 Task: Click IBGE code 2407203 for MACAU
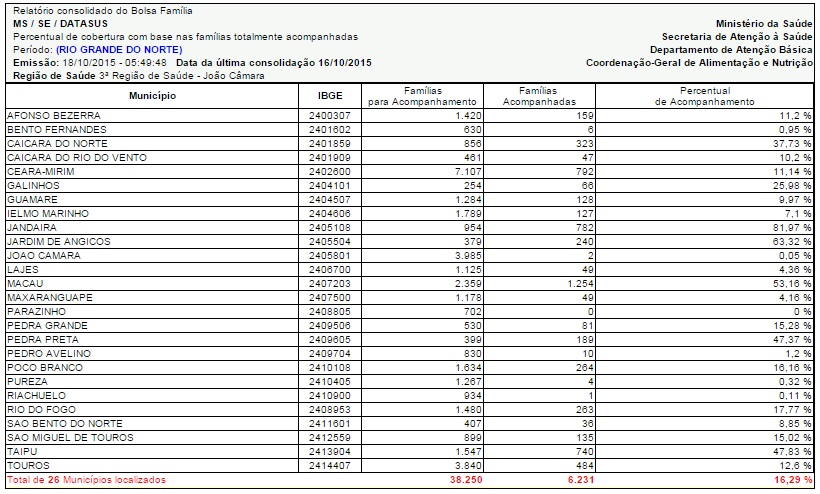330,284
